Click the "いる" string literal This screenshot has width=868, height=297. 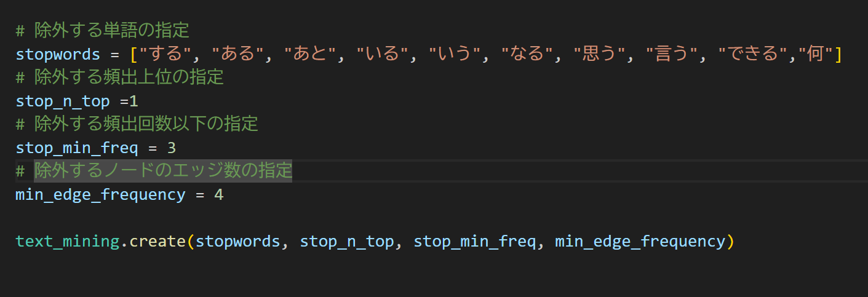point(381,54)
